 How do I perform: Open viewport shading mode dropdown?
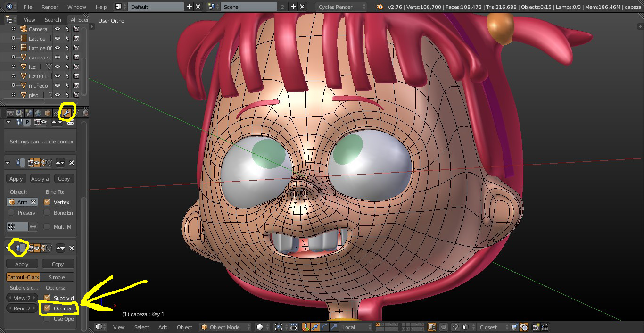262,327
